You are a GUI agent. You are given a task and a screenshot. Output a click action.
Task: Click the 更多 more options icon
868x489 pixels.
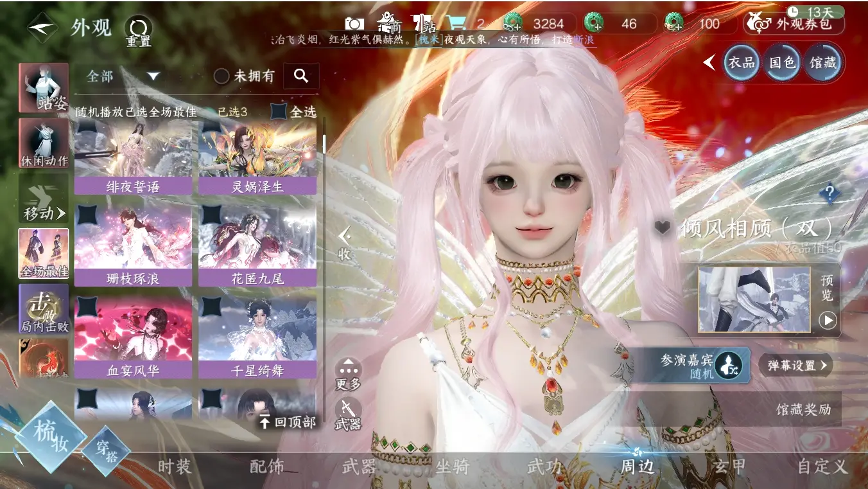tap(348, 375)
